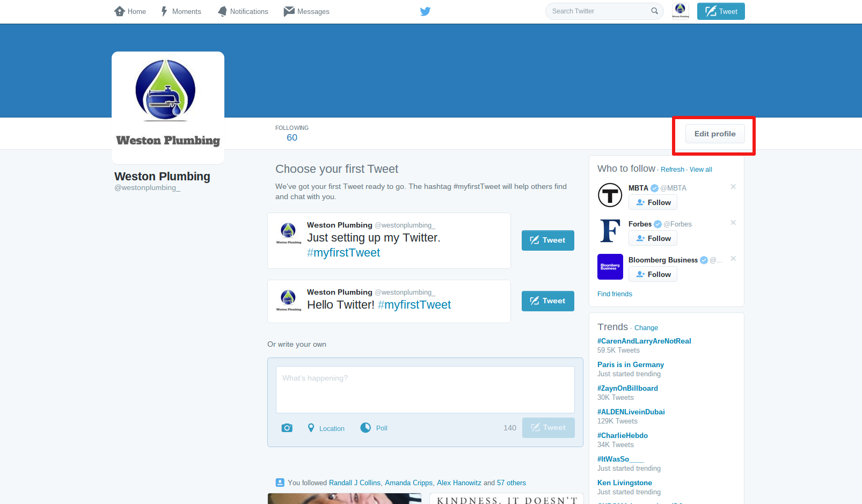Follow the Forbes account
The height and width of the screenshot is (504, 862).
tap(653, 238)
